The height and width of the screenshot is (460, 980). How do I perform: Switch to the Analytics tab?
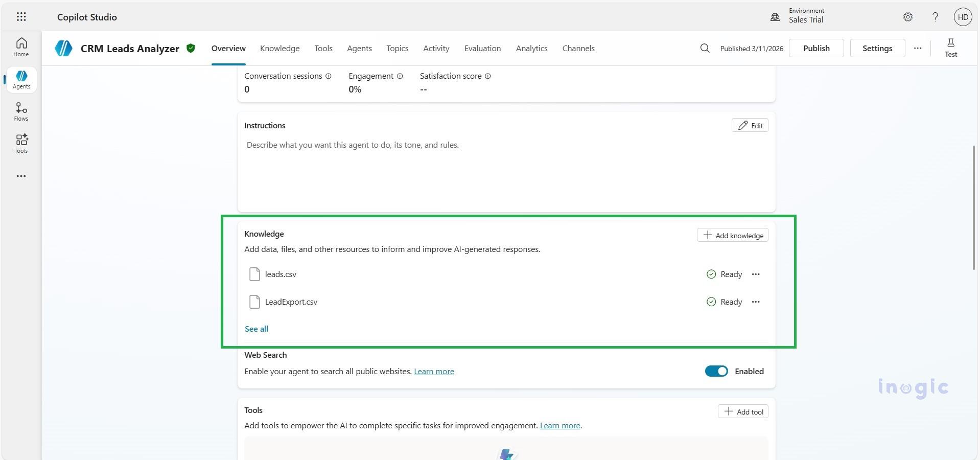531,48
